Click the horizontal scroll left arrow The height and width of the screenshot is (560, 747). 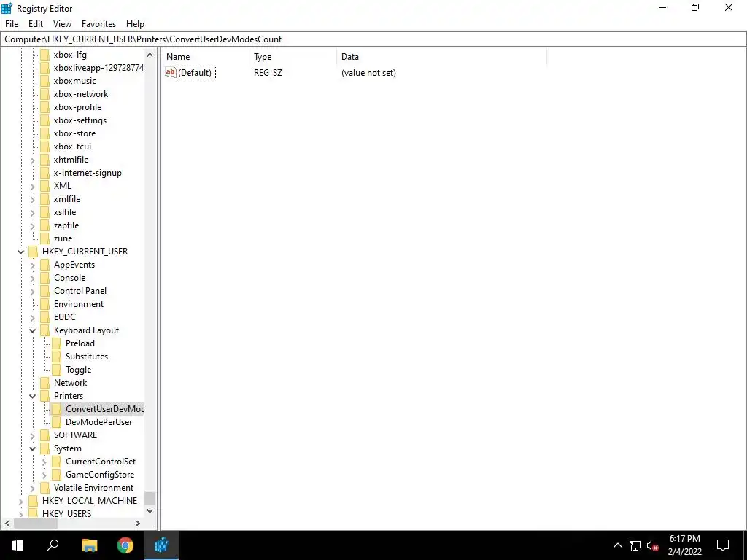[7, 524]
